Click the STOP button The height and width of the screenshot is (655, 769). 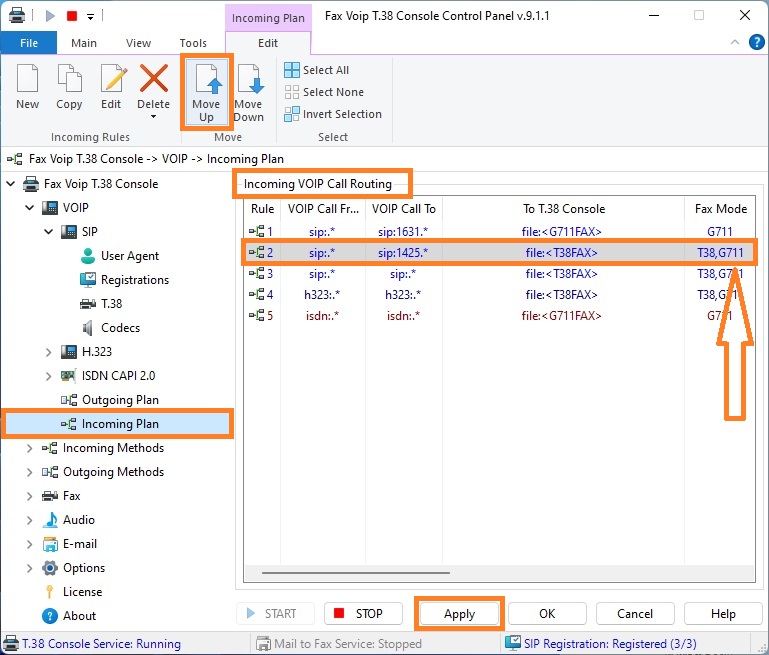(363, 614)
